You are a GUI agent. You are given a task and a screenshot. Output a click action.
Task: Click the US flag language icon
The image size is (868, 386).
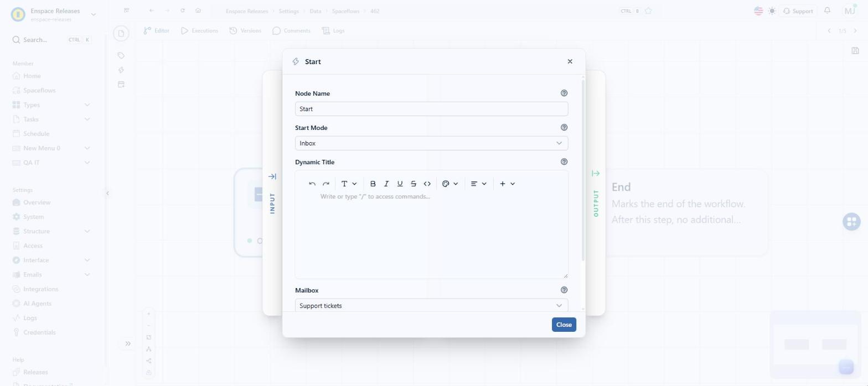[758, 11]
